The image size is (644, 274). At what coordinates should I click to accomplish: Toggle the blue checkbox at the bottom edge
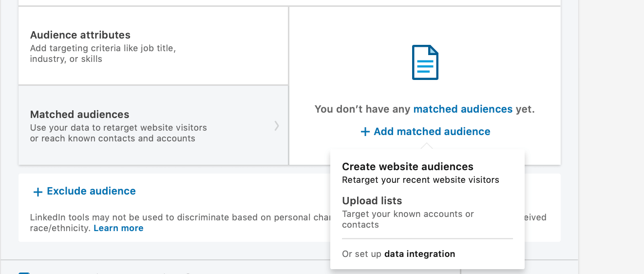(x=24, y=272)
